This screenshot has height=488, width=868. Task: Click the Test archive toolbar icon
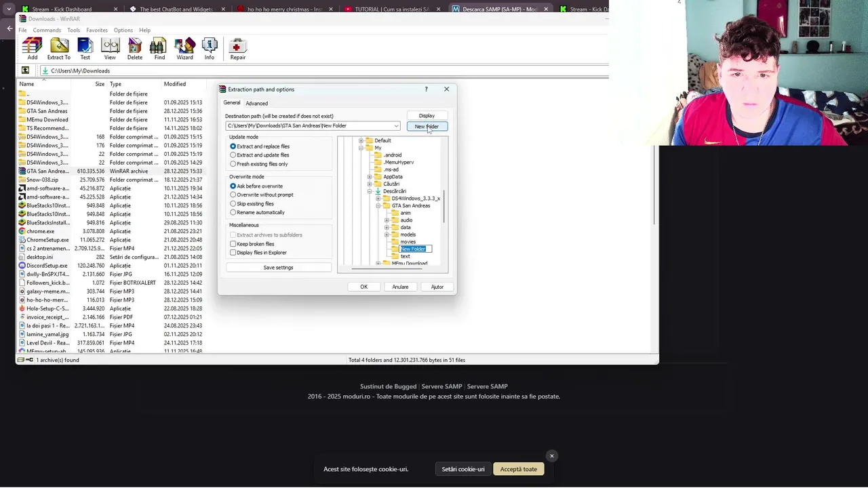pyautogui.click(x=85, y=46)
